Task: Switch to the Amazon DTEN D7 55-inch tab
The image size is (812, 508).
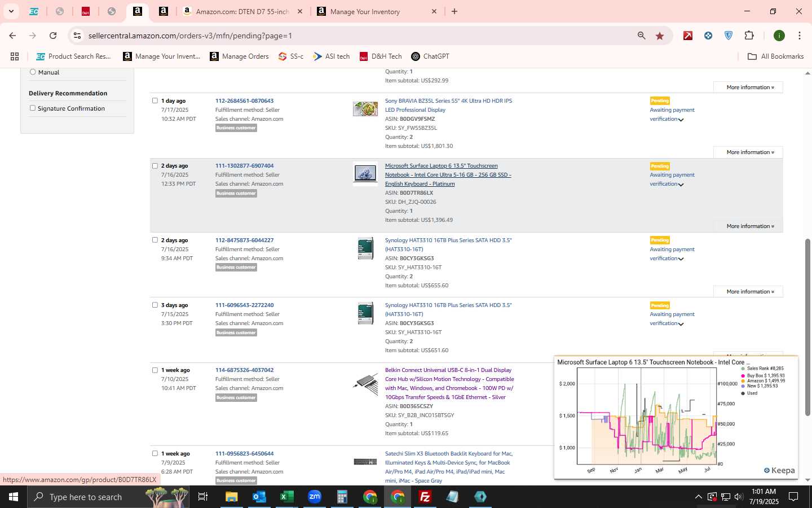Action: [x=242, y=11]
